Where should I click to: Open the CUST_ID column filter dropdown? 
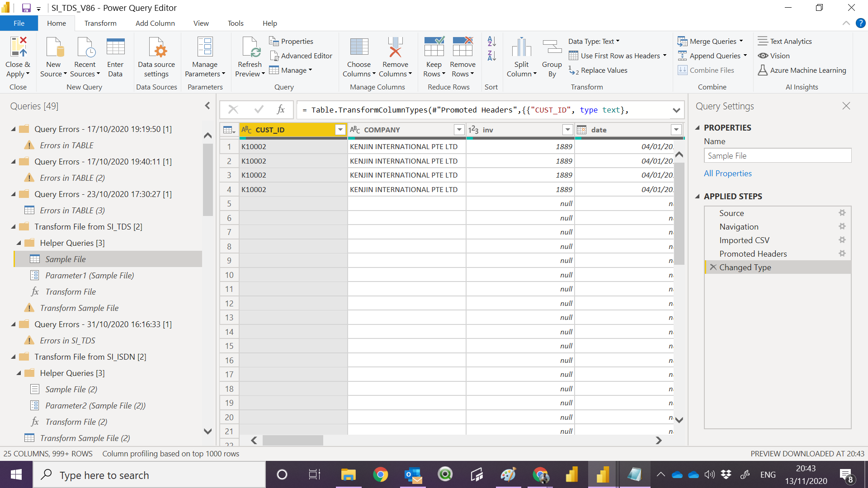point(340,130)
